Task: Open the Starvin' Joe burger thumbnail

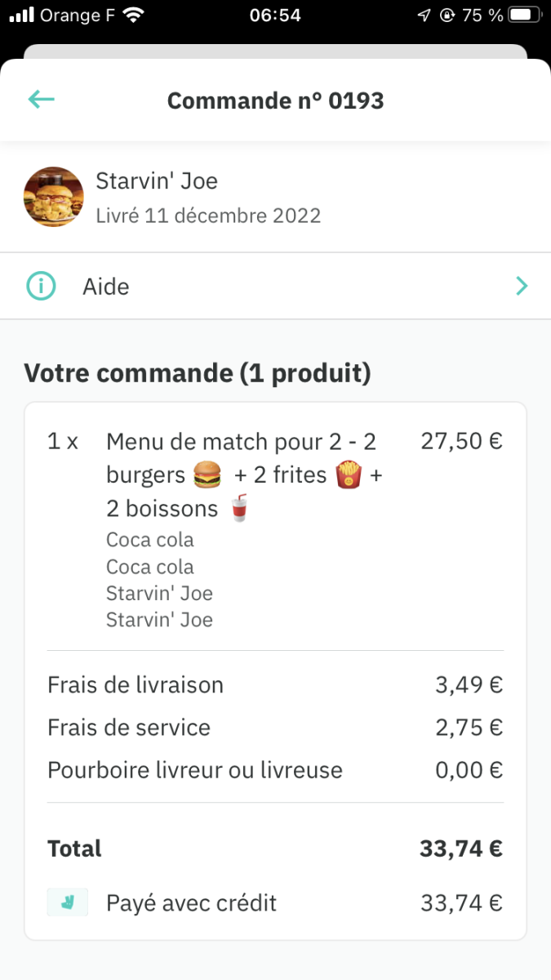Action: tap(54, 197)
